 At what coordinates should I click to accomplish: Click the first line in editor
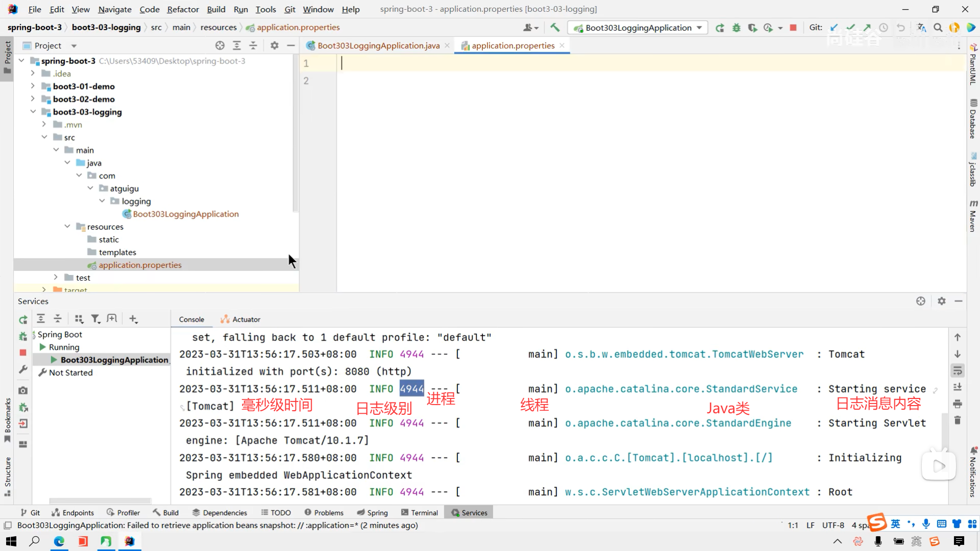(612, 63)
